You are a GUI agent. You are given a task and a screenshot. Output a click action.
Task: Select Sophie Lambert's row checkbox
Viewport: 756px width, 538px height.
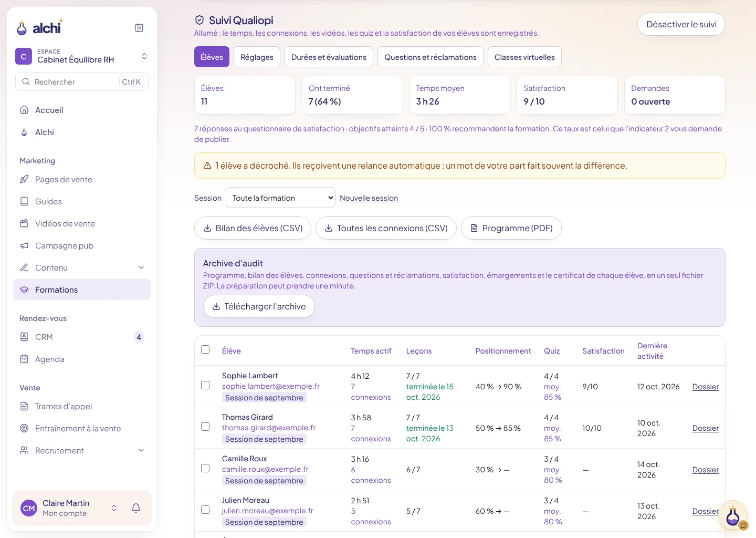(x=205, y=385)
